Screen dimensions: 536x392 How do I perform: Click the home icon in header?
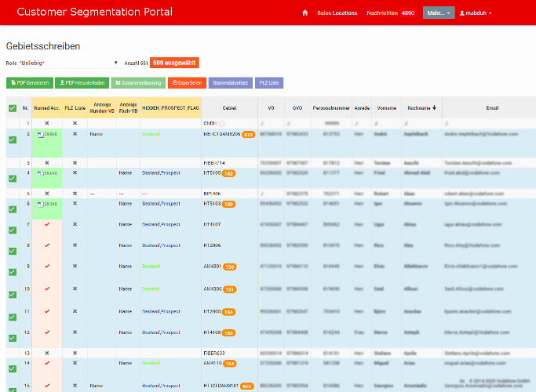pyautogui.click(x=304, y=13)
